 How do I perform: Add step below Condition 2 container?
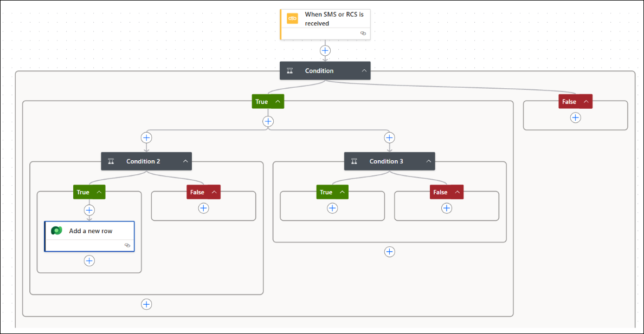[146, 304]
